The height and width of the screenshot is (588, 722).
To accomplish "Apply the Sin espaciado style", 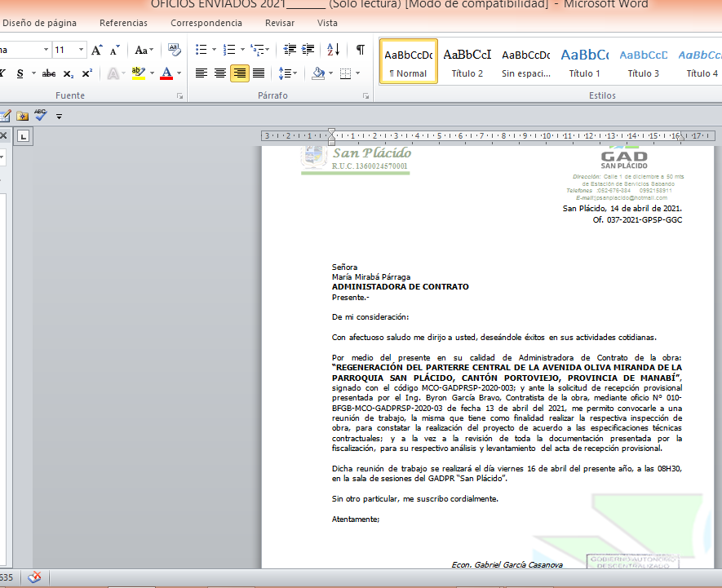I will click(x=525, y=62).
